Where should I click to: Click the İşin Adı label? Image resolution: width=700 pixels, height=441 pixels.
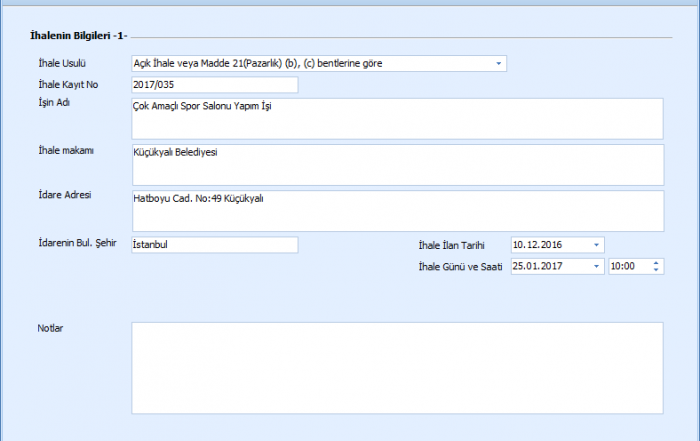pyautogui.click(x=52, y=102)
